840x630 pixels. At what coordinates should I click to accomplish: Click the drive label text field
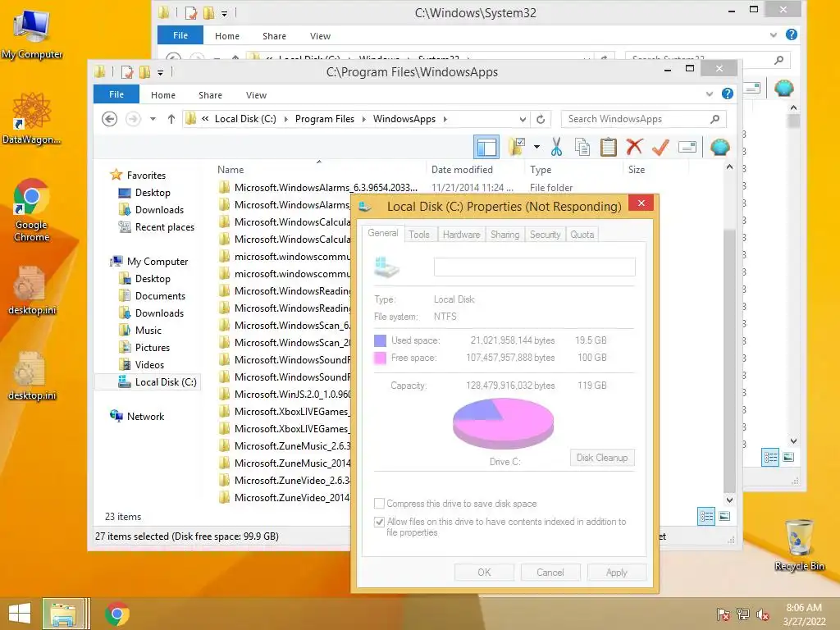point(535,267)
